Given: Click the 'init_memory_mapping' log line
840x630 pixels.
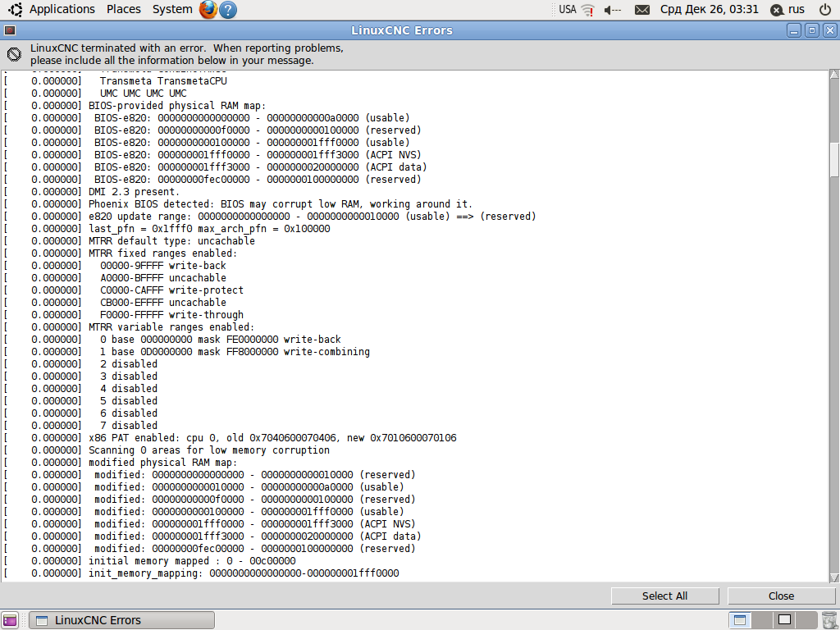Looking at the screenshot, I should tap(244, 573).
